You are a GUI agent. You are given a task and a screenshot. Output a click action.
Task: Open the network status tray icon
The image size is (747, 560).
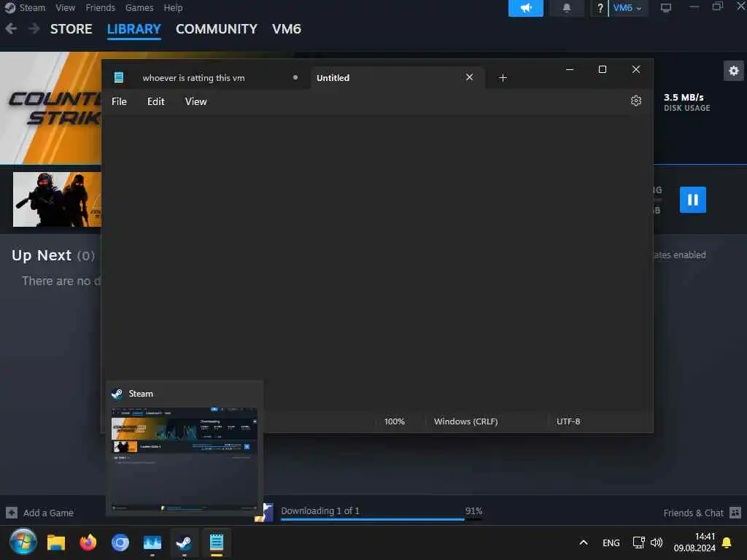(x=638, y=542)
